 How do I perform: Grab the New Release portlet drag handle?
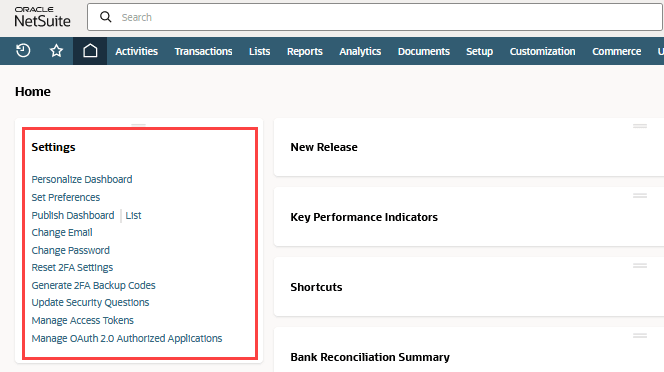coord(639,126)
